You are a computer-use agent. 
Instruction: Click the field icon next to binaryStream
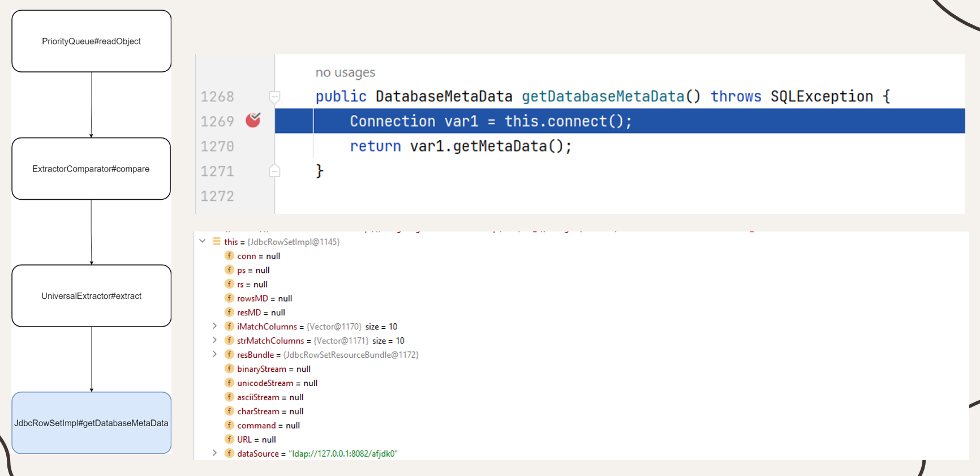(x=229, y=369)
